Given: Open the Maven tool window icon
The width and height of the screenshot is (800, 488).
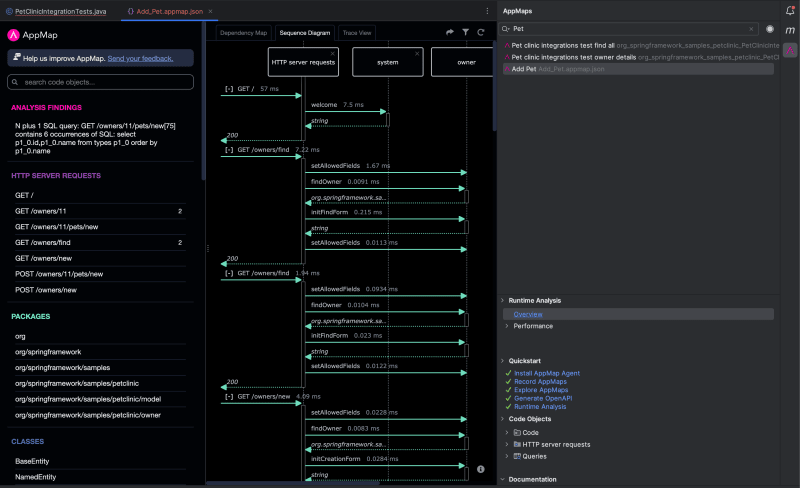Looking at the screenshot, I should 790,30.
